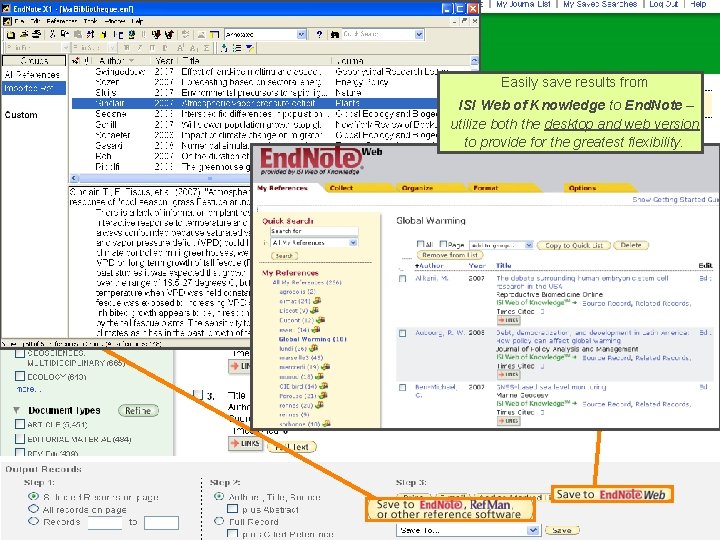Image resolution: width=720 pixels, height=540 pixels.
Task: Click the shared group icon beside lundi
Action: [x=313, y=348]
